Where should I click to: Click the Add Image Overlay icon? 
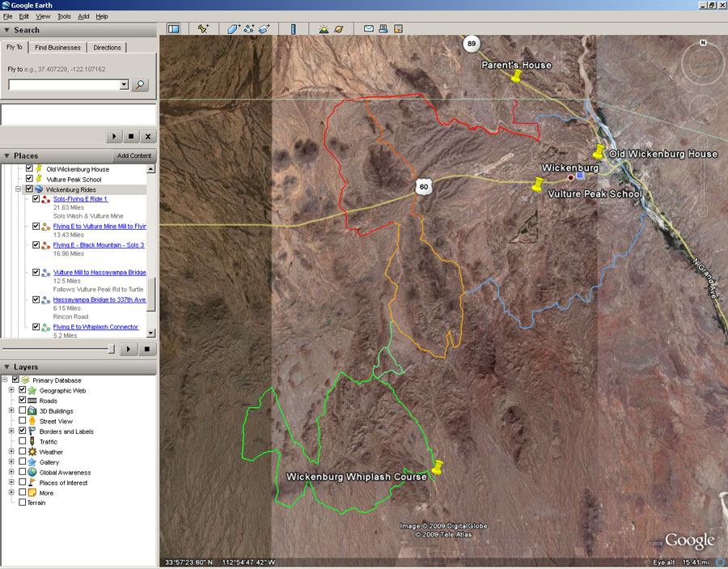265,29
